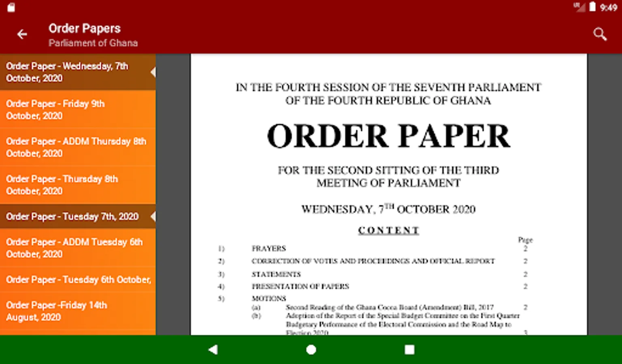Tap the 9:49 clock
622x364 pixels.
coord(608,7)
